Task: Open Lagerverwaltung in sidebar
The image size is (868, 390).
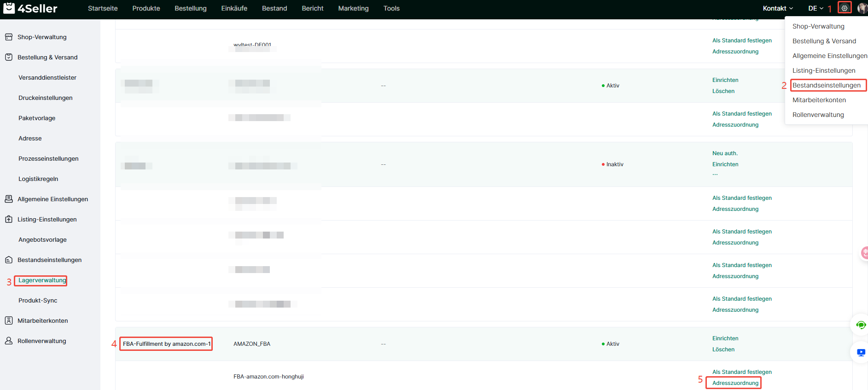Action: [x=42, y=280]
